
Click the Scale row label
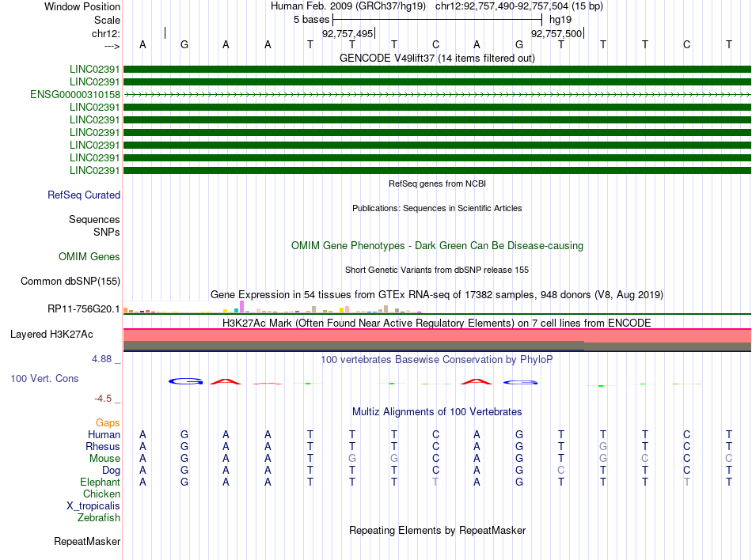pos(107,20)
